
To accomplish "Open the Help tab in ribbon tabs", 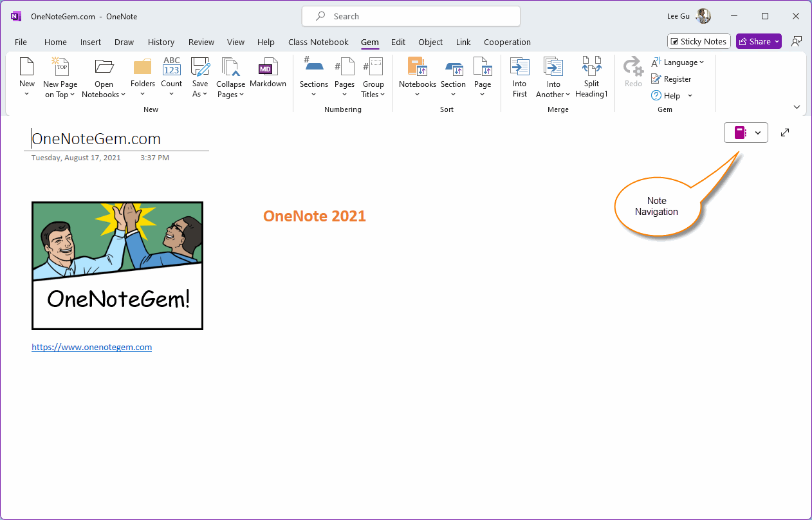I will (x=266, y=42).
